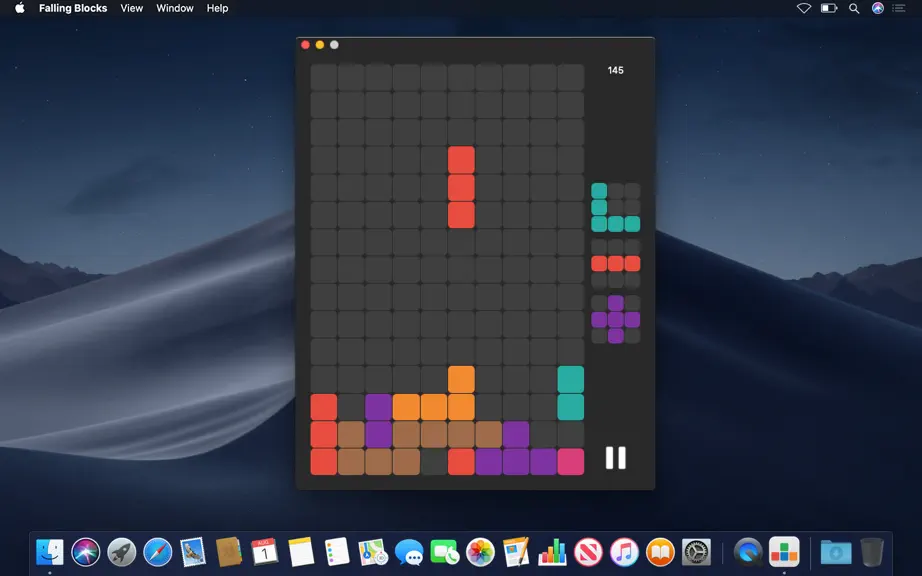Click the Apple menu logo

tap(19, 8)
